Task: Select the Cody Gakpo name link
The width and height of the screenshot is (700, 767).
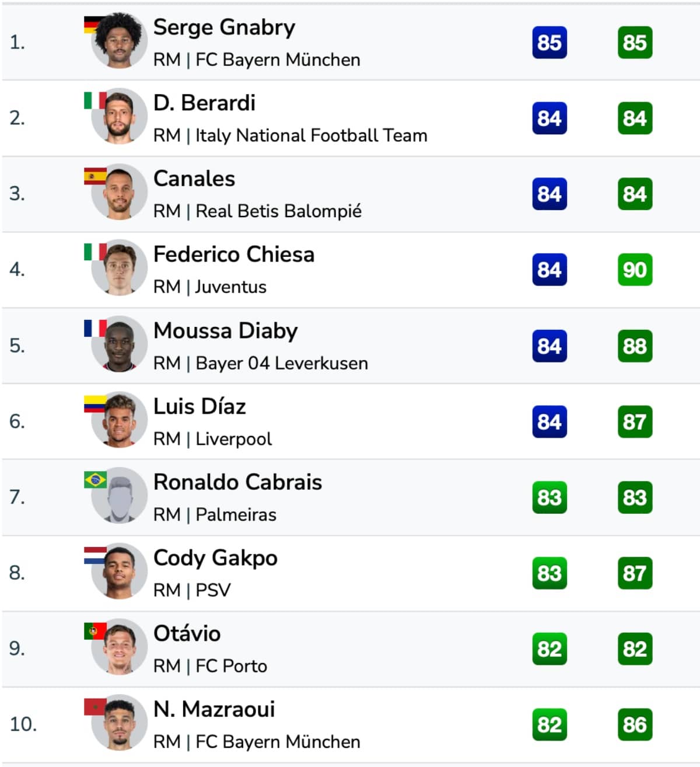Action: [x=215, y=558]
